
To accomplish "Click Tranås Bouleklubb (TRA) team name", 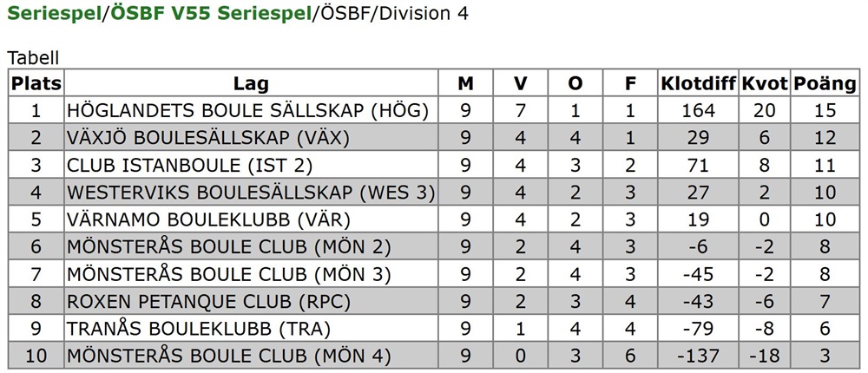I will tap(199, 330).
